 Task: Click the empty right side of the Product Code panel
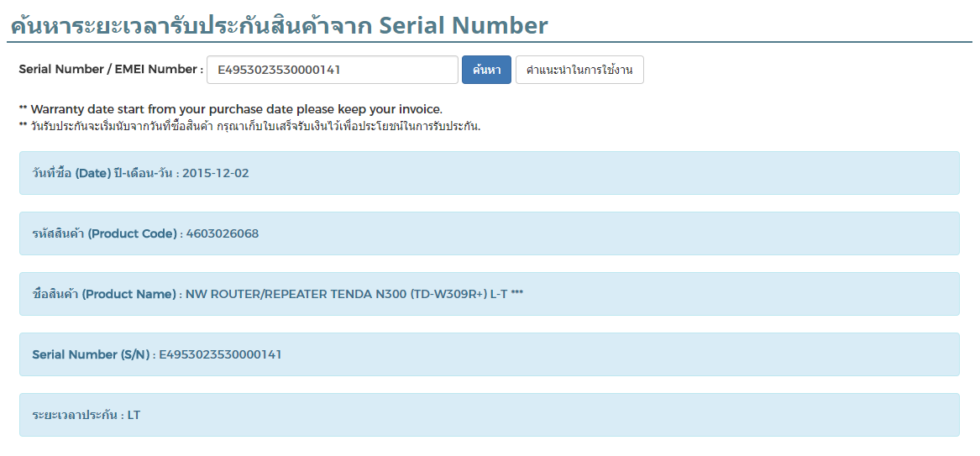pyautogui.click(x=714, y=233)
